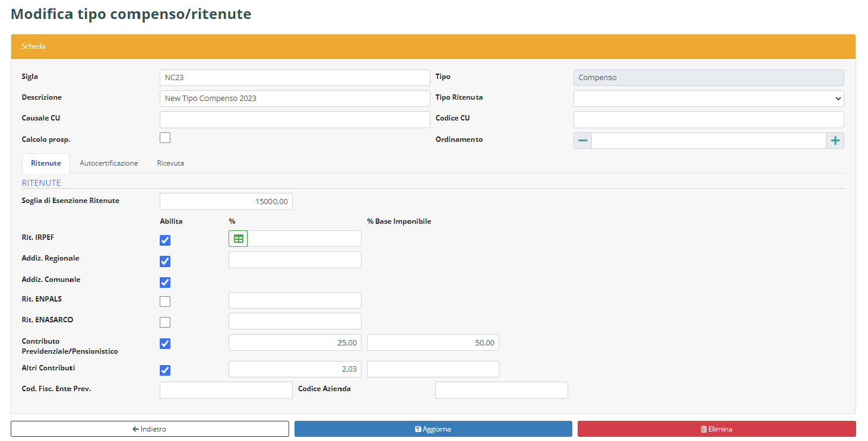Disable Addiz. Regionale checkbox

[165, 261]
